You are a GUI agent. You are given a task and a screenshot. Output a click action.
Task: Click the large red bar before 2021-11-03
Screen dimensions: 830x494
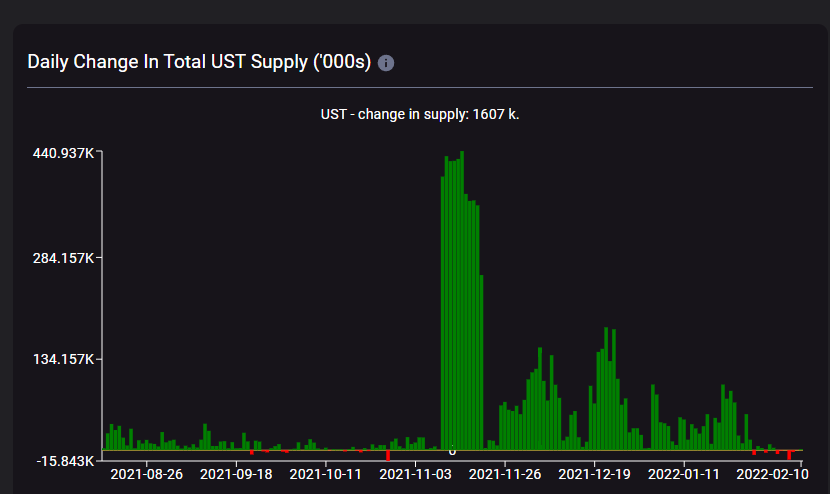click(x=388, y=455)
